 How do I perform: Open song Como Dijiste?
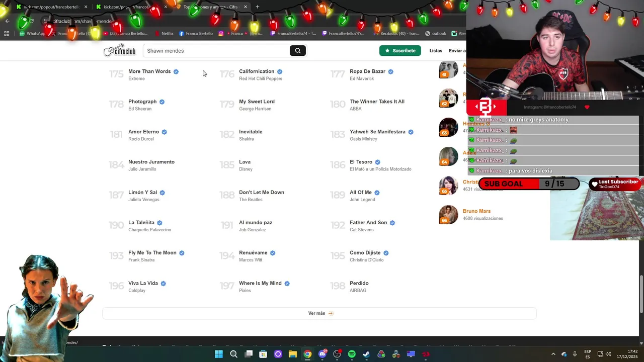click(x=365, y=253)
